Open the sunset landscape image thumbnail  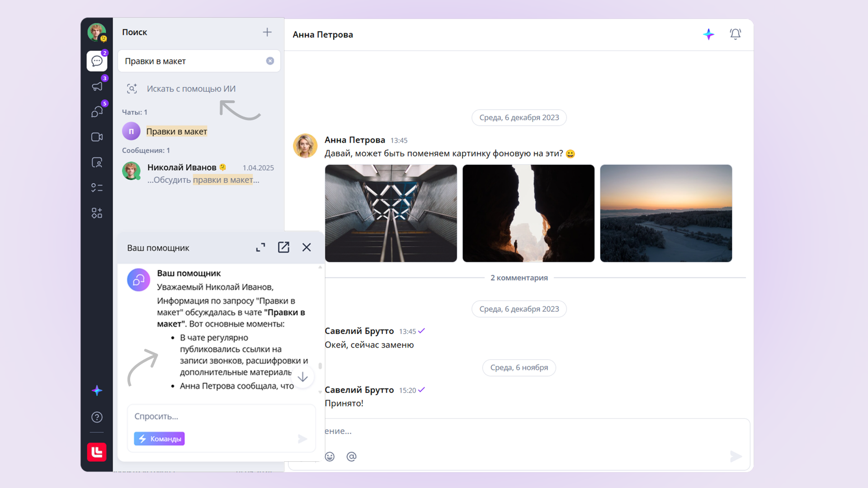[665, 213]
